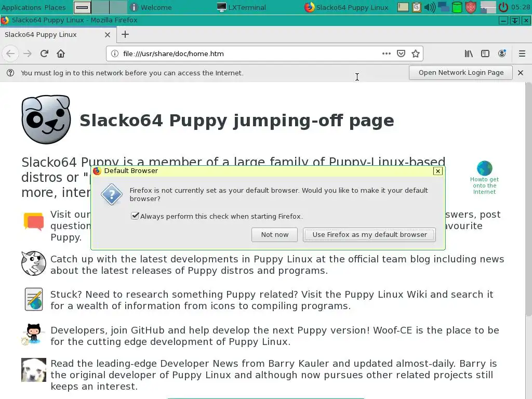Click the red power button icon
Viewport: 532px width, 399px height.
[503, 7]
